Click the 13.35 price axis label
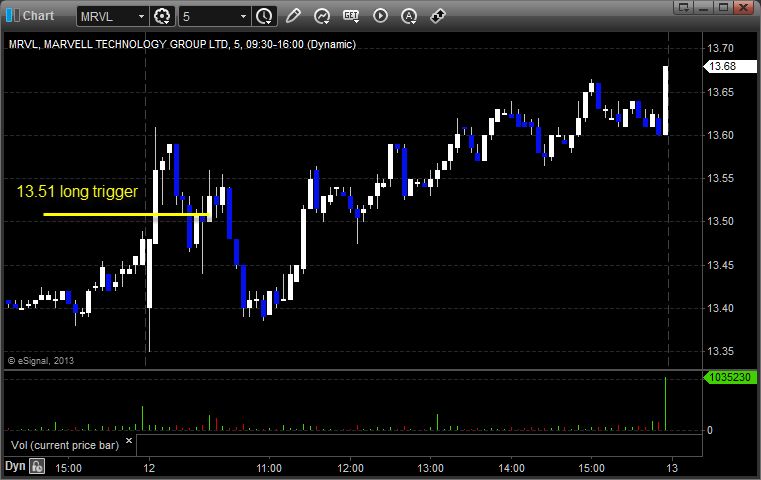761x480 pixels. click(x=720, y=351)
